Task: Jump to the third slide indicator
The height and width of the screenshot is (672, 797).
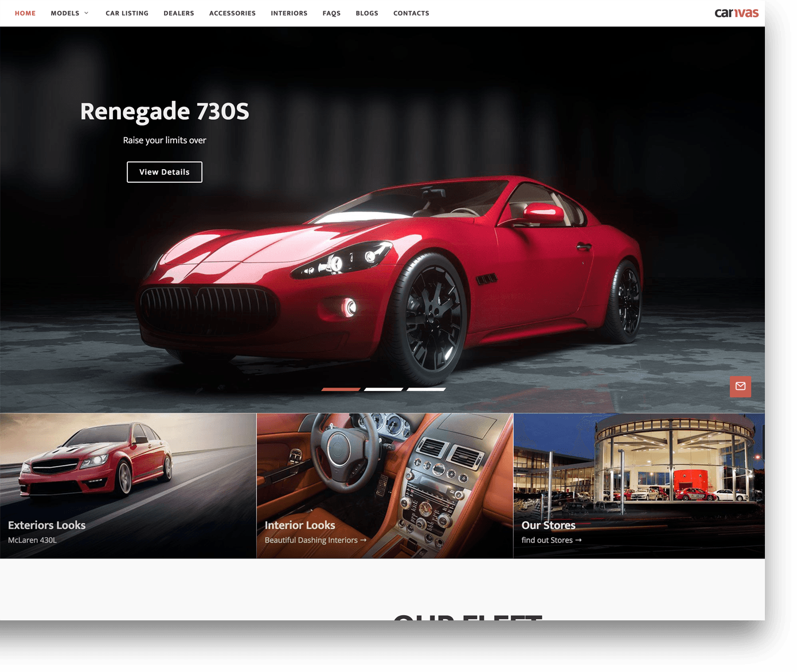Action: pyautogui.click(x=426, y=389)
